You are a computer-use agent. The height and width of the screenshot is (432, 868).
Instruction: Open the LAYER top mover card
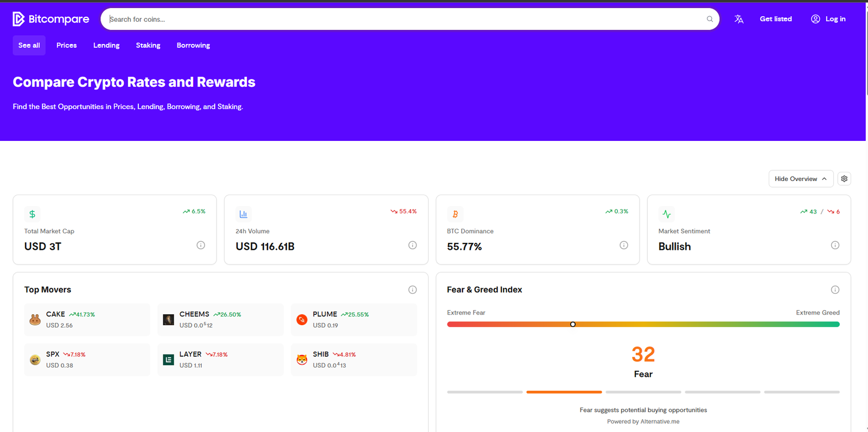(221, 360)
